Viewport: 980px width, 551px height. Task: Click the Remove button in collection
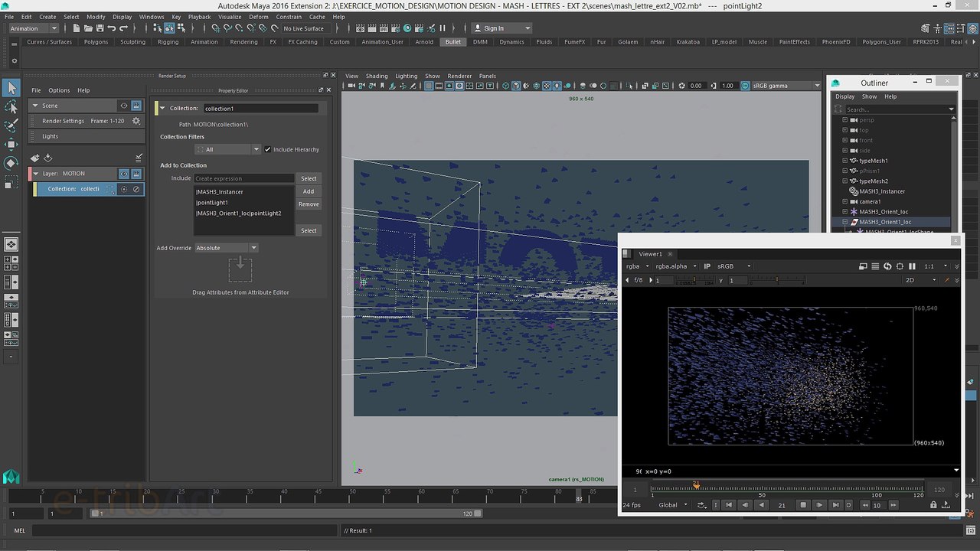tap(309, 204)
